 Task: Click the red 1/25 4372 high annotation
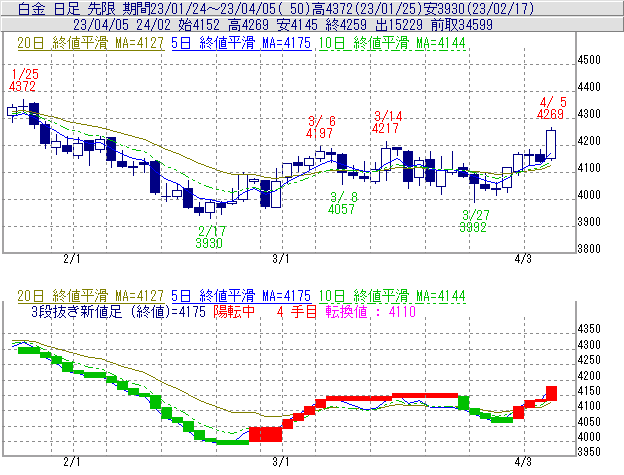pyautogui.click(x=23, y=80)
